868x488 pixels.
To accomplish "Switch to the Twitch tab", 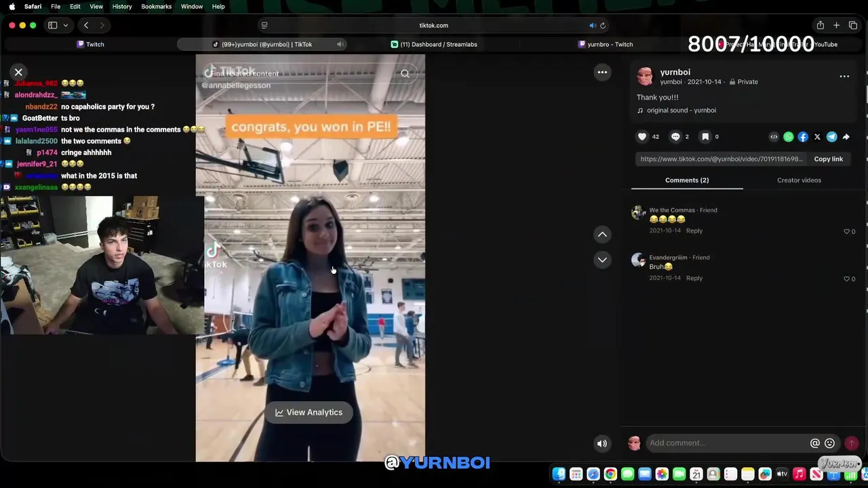I will tap(90, 44).
